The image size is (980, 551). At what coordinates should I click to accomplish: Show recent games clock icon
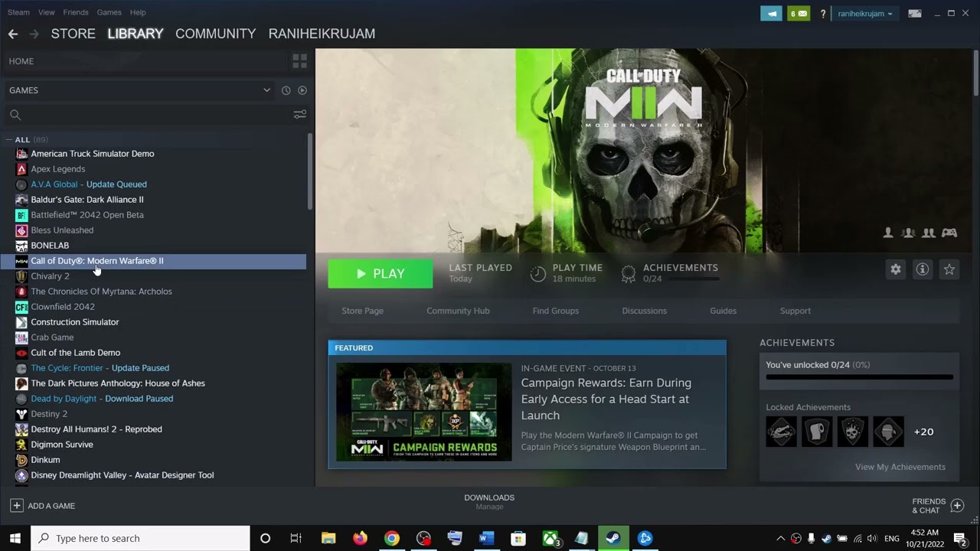coord(286,90)
